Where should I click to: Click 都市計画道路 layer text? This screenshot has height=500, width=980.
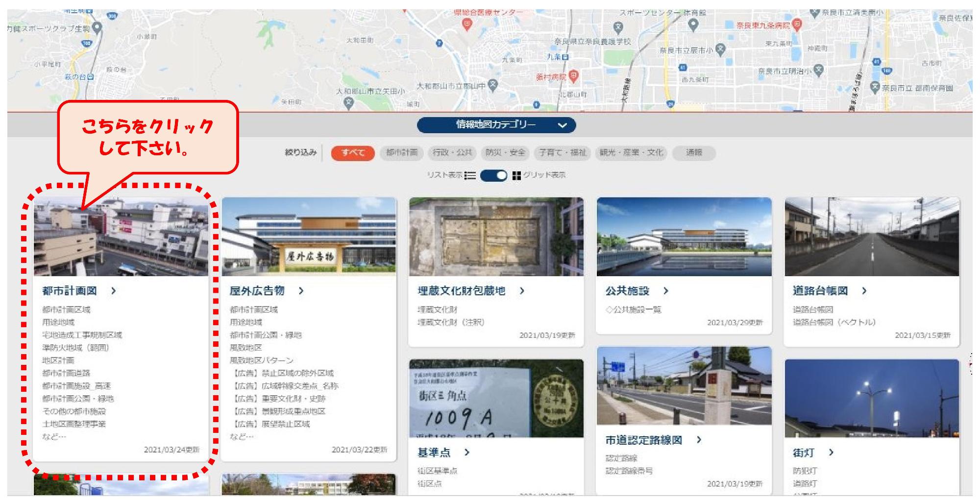click(66, 373)
